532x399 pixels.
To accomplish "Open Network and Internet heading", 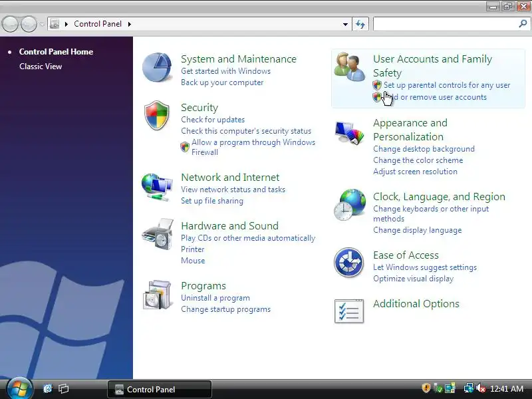I will pos(230,177).
